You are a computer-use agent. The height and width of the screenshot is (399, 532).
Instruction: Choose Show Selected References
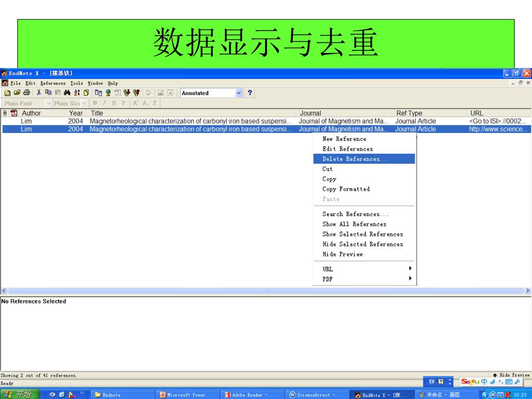pyautogui.click(x=364, y=234)
